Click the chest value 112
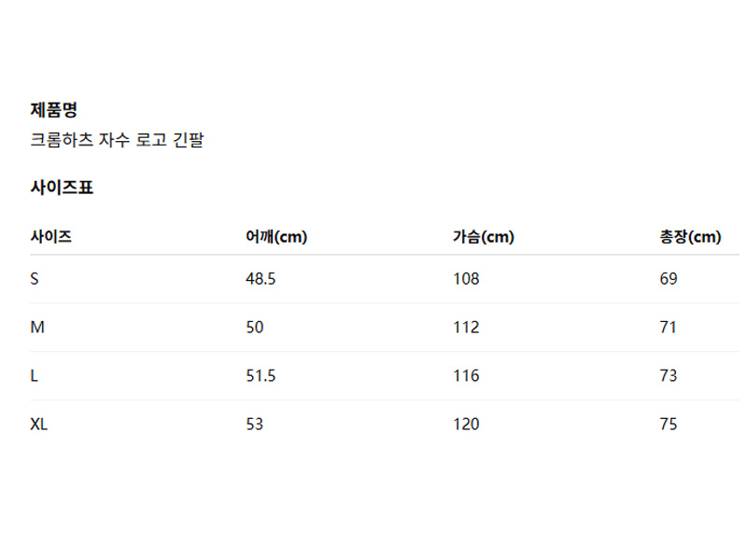Screen dimensions: 747x560 [x=465, y=328]
